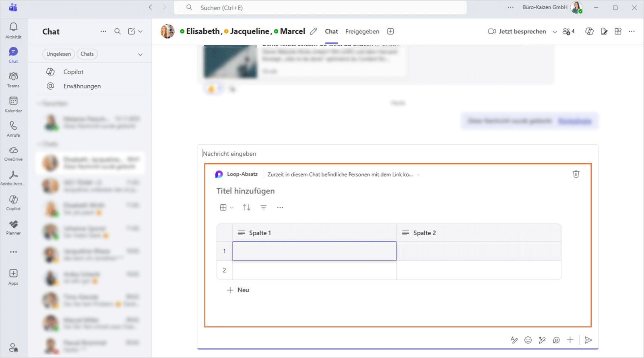Switch to the Chat tab
This screenshot has width=644, height=358.
tap(331, 31)
